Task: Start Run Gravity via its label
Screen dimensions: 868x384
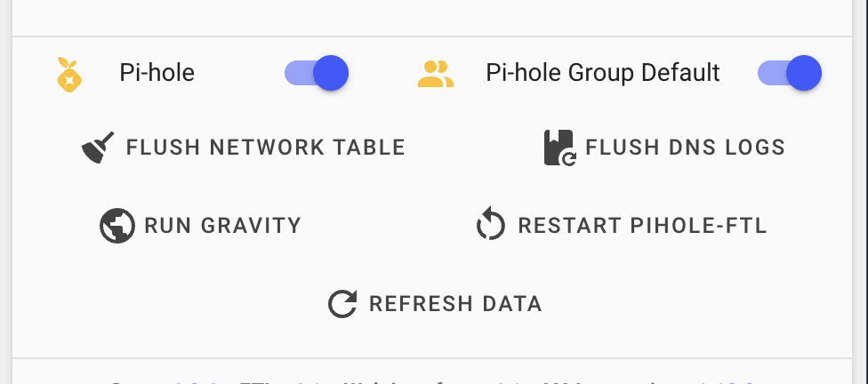Action: tap(222, 226)
